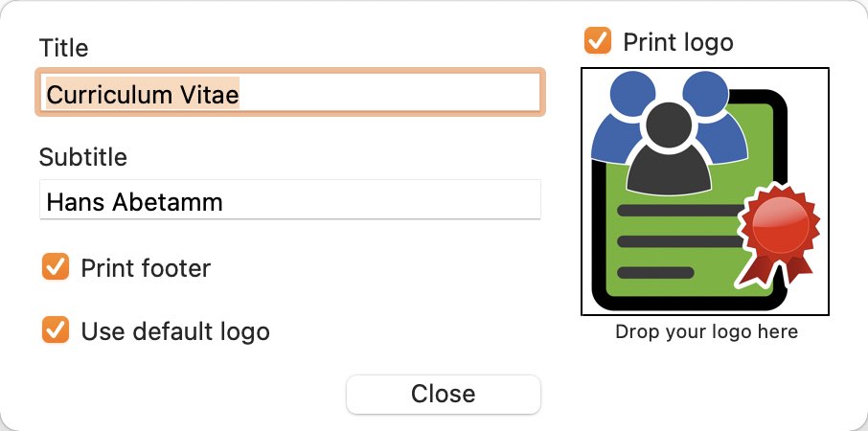The height and width of the screenshot is (431, 868).
Task: Toggle the Print footer checkbox
Action: click(x=56, y=266)
